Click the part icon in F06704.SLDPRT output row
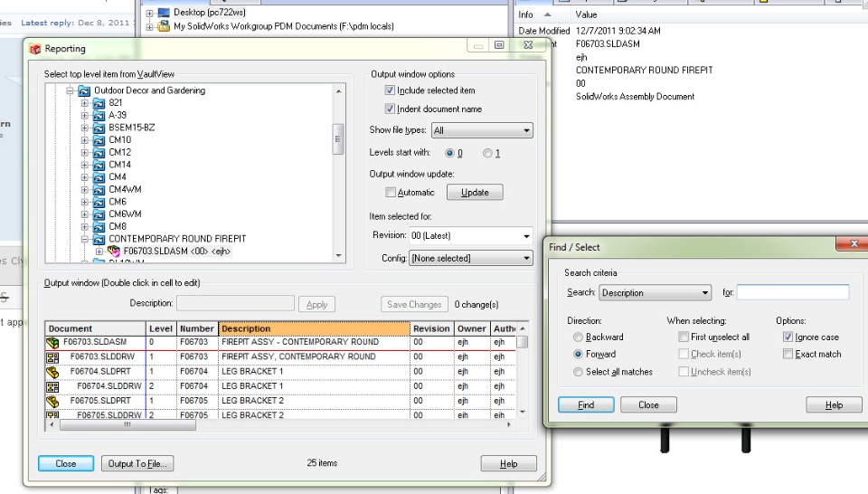The image size is (868, 494). tap(52, 372)
